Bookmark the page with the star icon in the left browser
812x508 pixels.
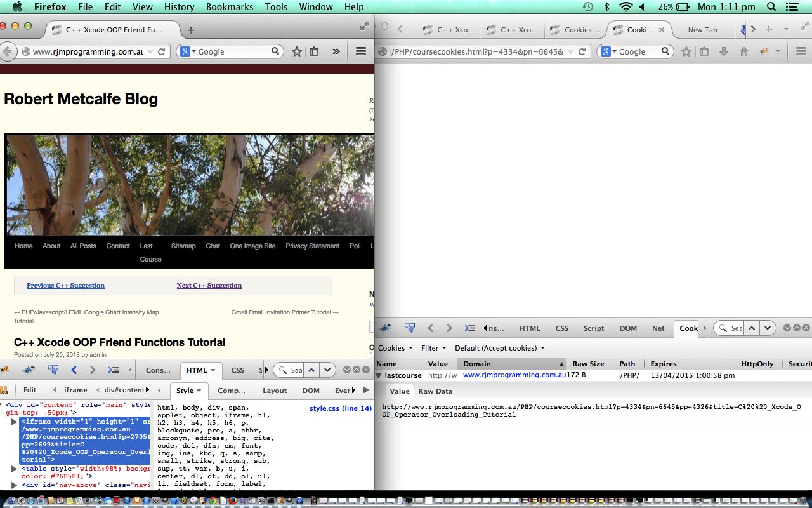tap(296, 52)
